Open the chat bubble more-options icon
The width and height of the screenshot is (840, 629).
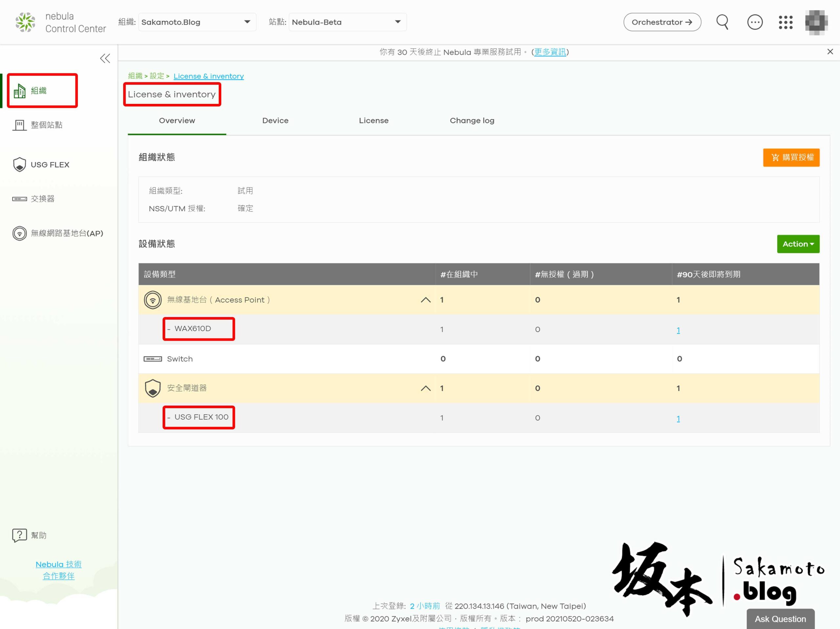(755, 22)
